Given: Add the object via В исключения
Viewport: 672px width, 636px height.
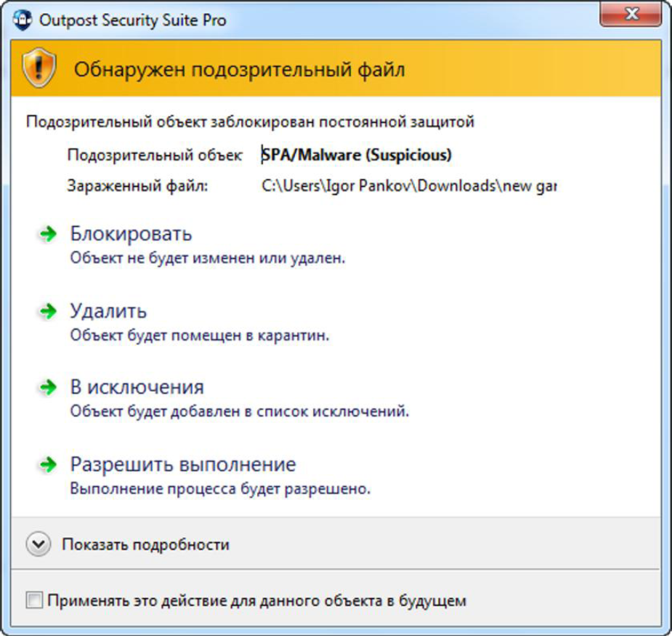Looking at the screenshot, I should [137, 387].
